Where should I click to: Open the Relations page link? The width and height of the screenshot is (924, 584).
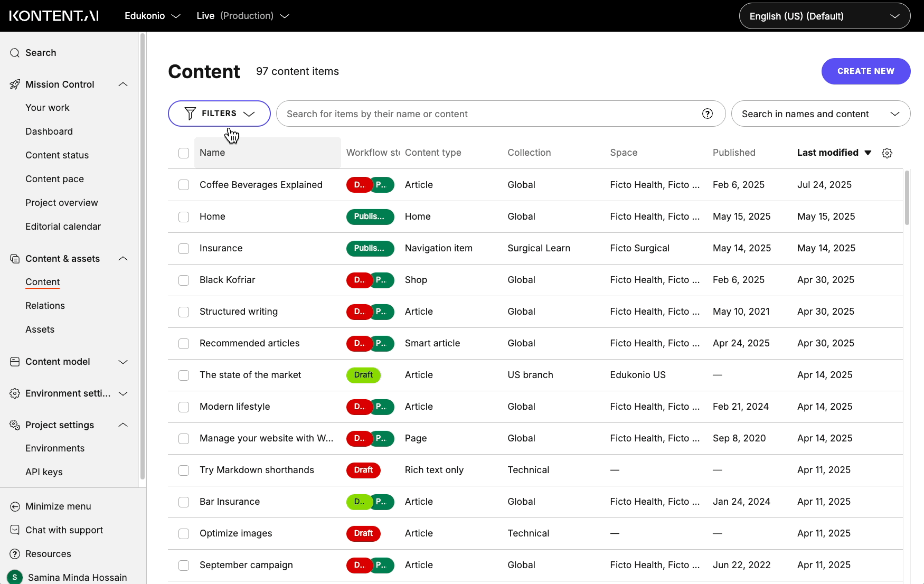[x=45, y=305]
